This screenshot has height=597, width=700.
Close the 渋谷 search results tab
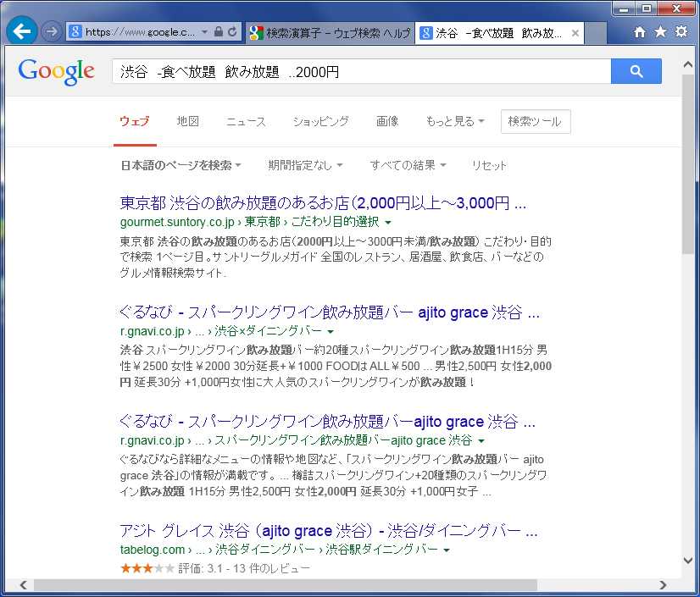pyautogui.click(x=575, y=33)
